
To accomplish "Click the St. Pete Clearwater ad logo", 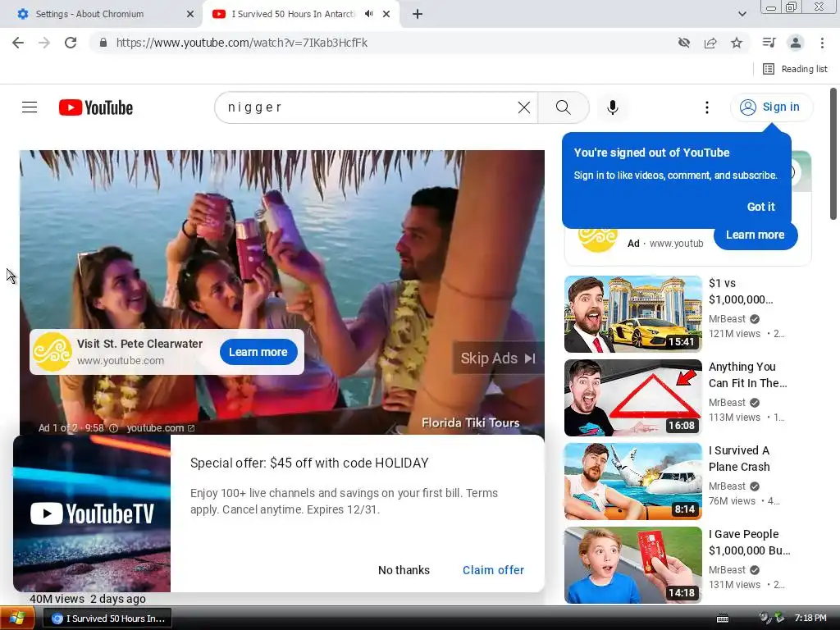I will tap(52, 352).
